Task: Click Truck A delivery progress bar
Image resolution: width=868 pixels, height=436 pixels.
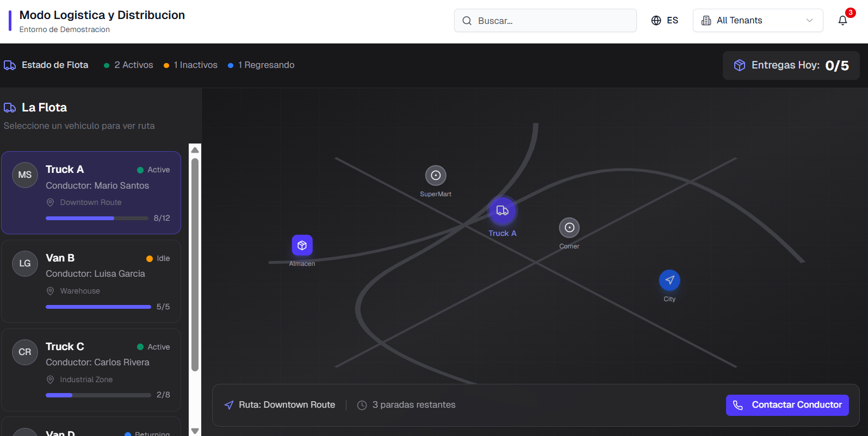Action: 97,218
